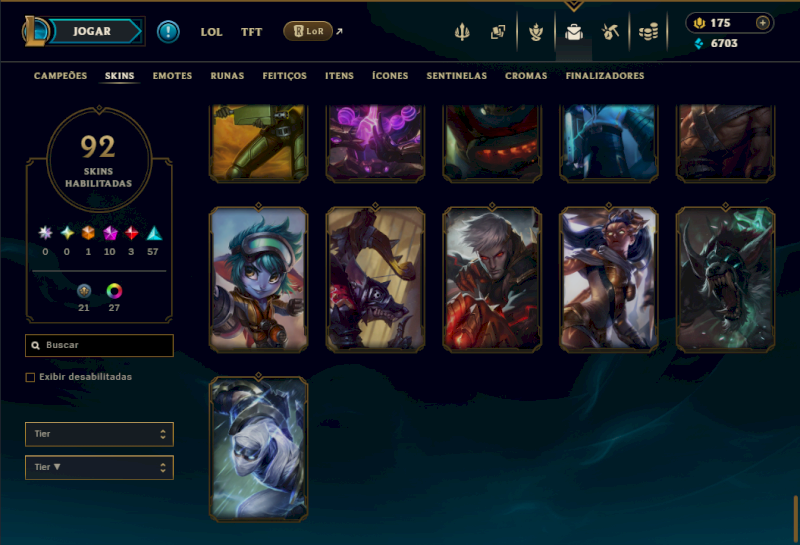Switch to the EMOTES tab

coord(172,76)
